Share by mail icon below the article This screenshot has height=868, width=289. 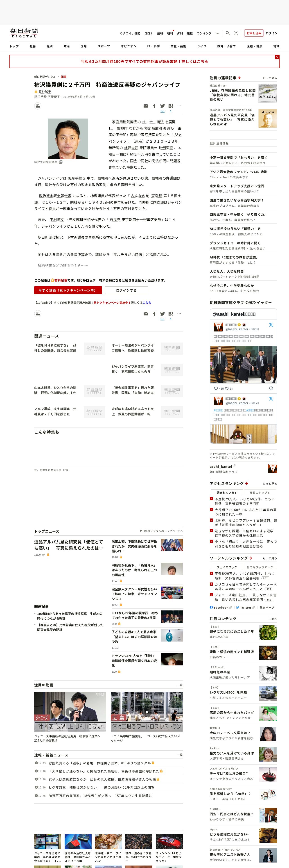[x=146, y=314]
